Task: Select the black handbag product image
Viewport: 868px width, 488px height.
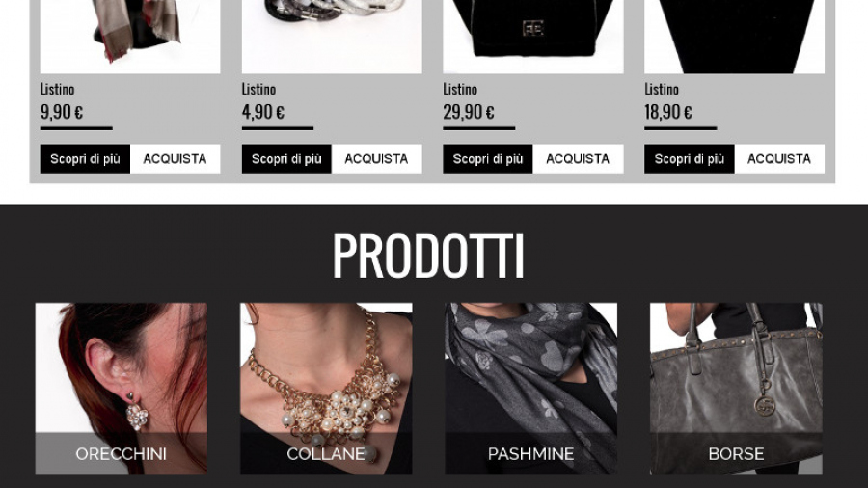Action: [x=533, y=37]
